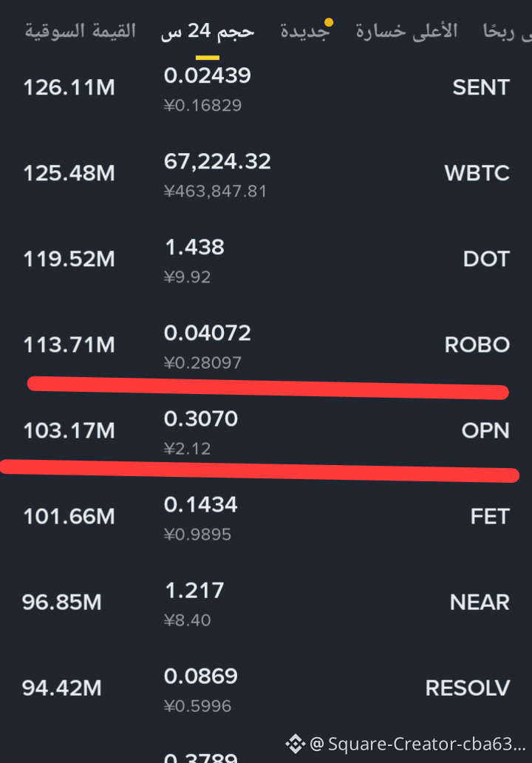Select the FET coin name
The image size is (532, 763).
coord(490,516)
